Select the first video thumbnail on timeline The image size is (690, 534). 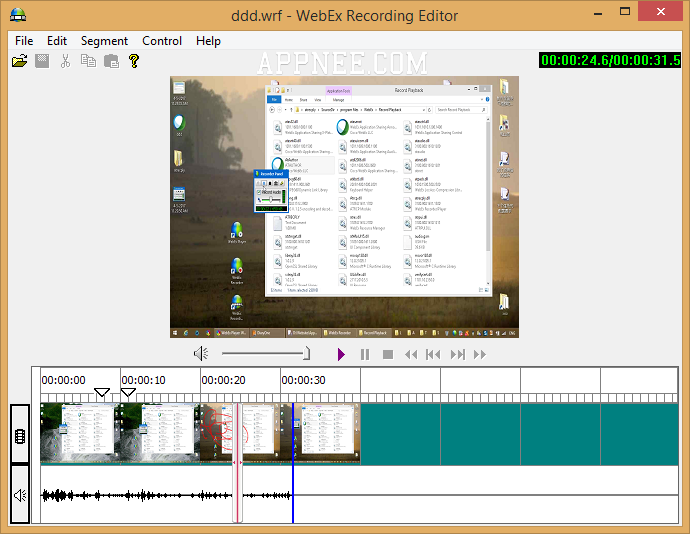tap(80, 434)
